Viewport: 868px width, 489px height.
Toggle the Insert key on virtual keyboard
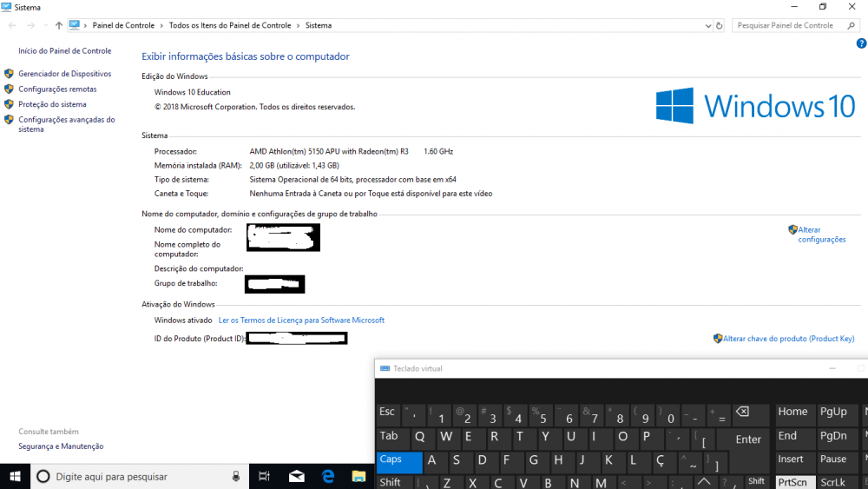pos(791,459)
